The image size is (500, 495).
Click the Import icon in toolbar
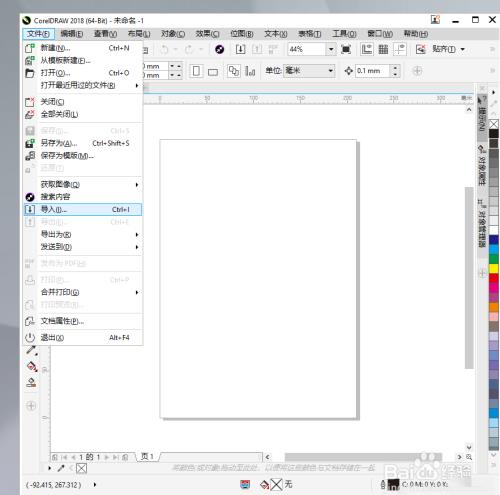240,49
